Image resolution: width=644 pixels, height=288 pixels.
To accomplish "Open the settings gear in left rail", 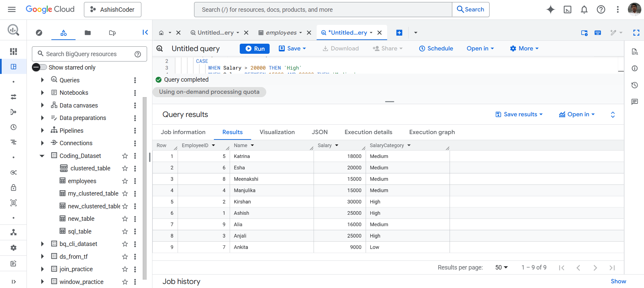I will pos(13,248).
